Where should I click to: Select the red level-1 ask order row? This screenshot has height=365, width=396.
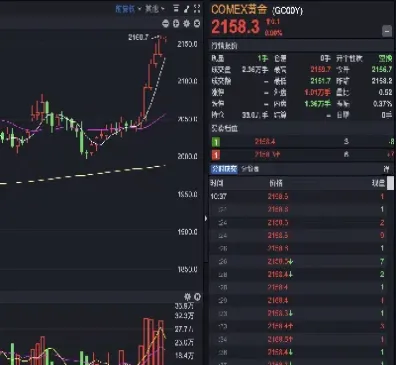click(302, 155)
